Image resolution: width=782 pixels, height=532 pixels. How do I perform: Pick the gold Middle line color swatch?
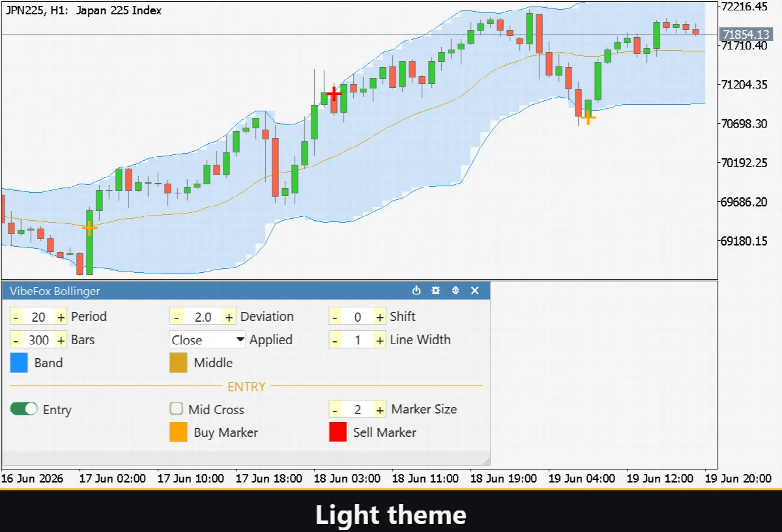point(179,363)
